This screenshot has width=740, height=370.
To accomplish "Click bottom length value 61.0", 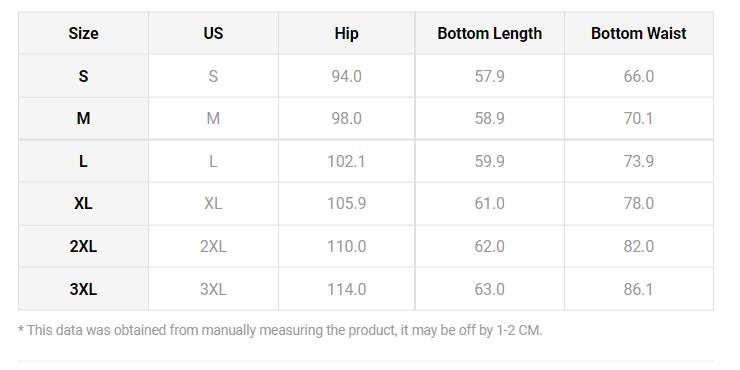I will point(489,204).
